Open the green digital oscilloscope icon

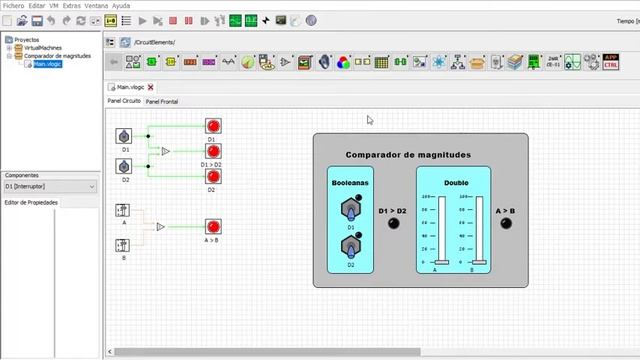pyautogui.click(x=251, y=20)
